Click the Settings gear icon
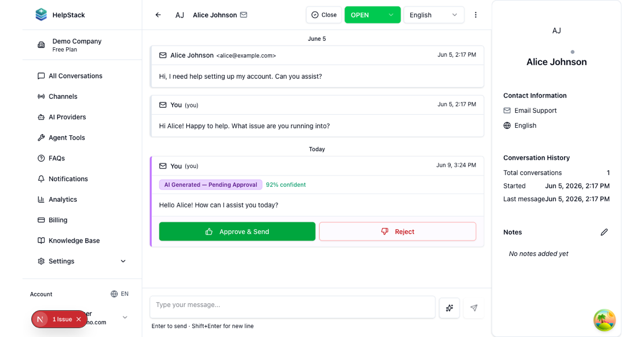The height and width of the screenshot is (337, 644). tap(41, 261)
